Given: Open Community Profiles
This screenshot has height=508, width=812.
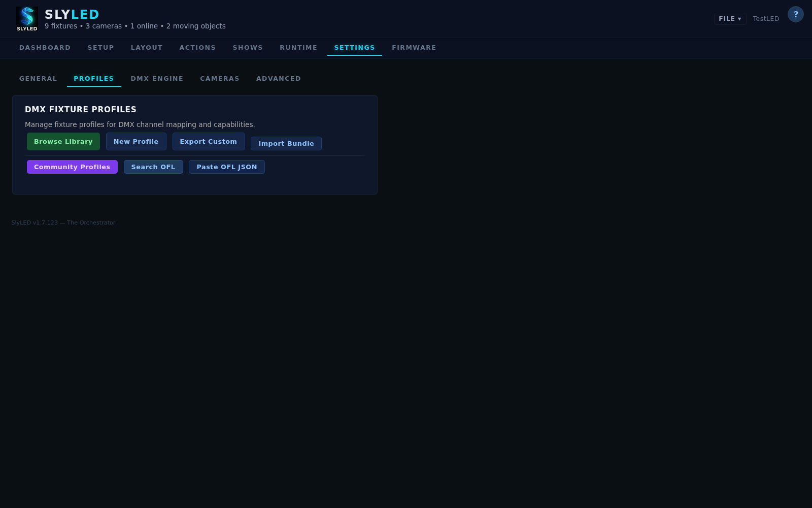Looking at the screenshot, I should pyautogui.click(x=72, y=167).
